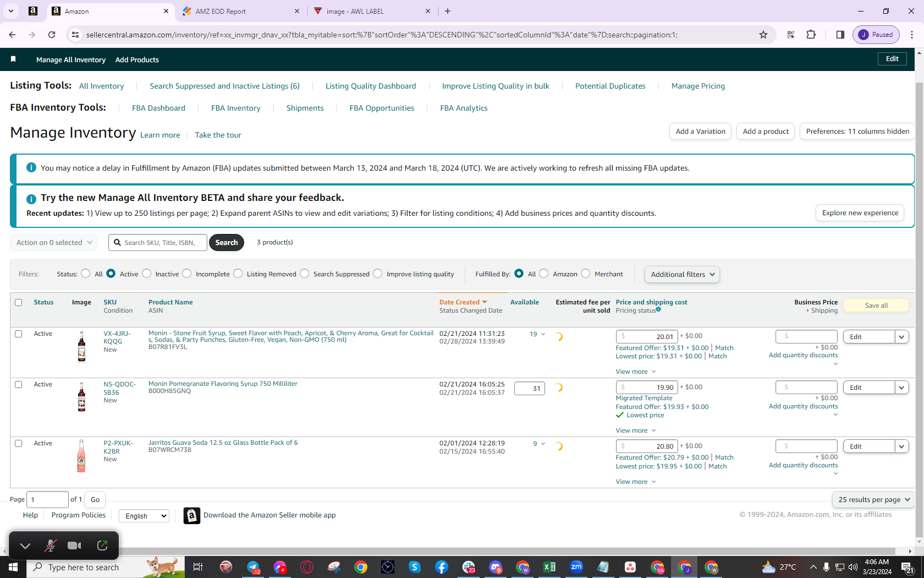Open the Shipments tool link

click(x=305, y=108)
